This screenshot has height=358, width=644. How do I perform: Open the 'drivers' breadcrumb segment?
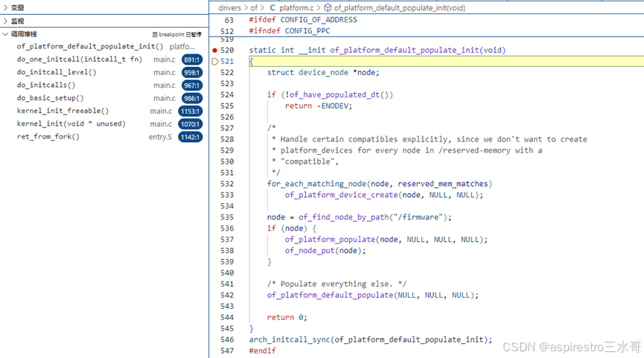[x=229, y=7]
